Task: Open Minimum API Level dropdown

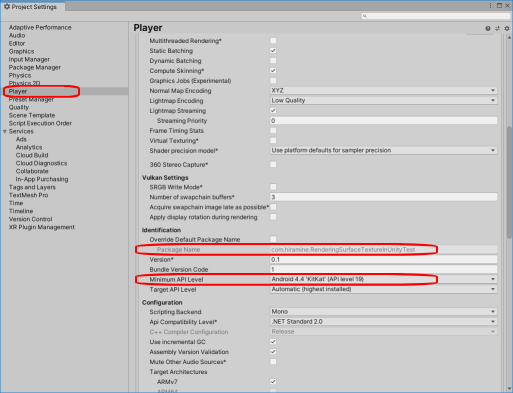Action: [383, 279]
